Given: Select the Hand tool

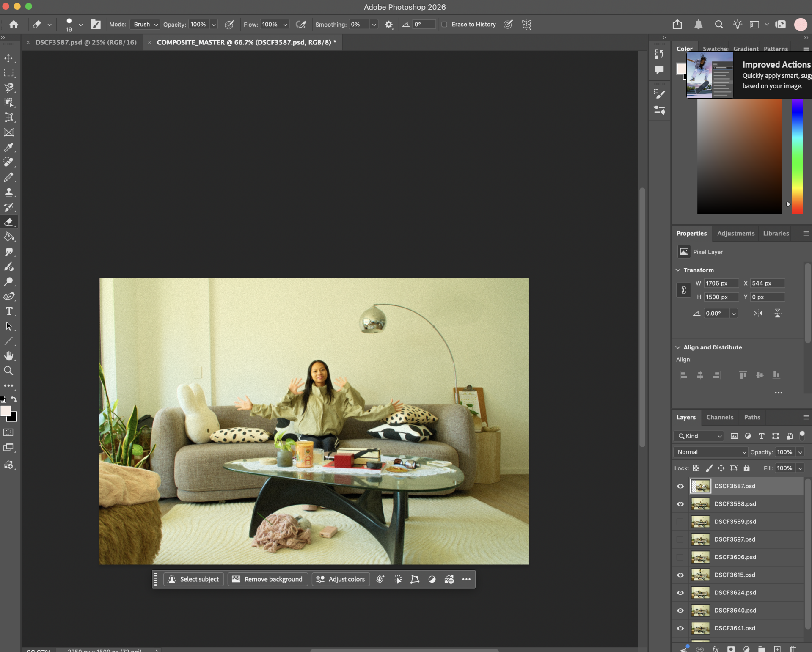Looking at the screenshot, I should pos(8,356).
